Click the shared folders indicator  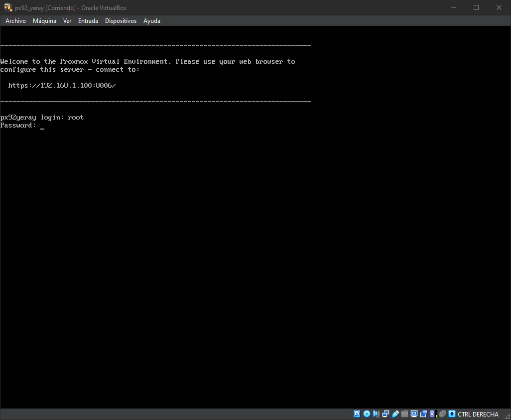[404, 414]
